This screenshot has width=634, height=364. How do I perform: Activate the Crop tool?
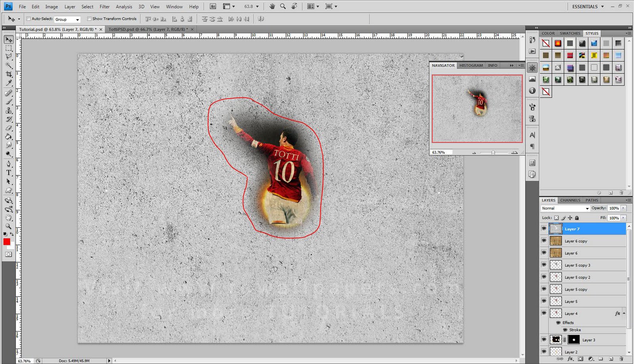coord(9,74)
